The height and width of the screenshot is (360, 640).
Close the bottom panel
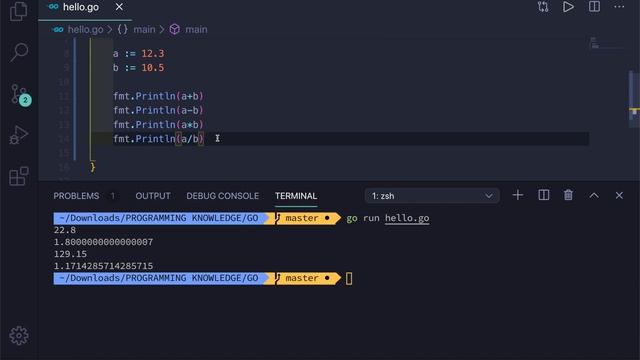(x=619, y=196)
